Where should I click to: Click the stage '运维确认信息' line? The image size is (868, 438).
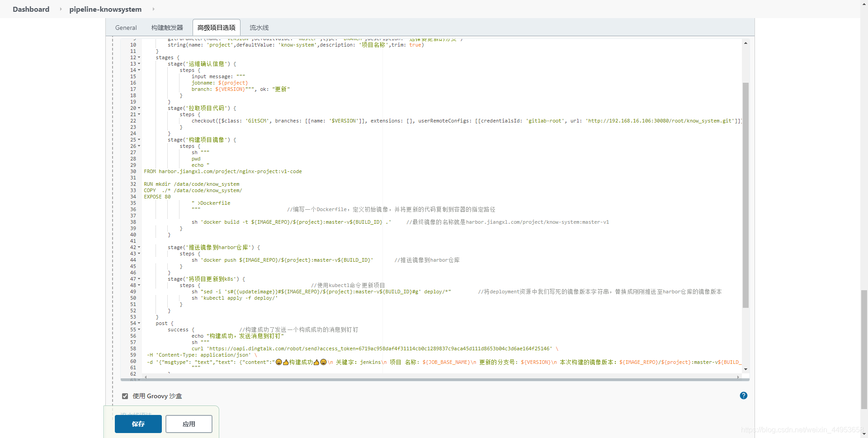(x=202, y=64)
